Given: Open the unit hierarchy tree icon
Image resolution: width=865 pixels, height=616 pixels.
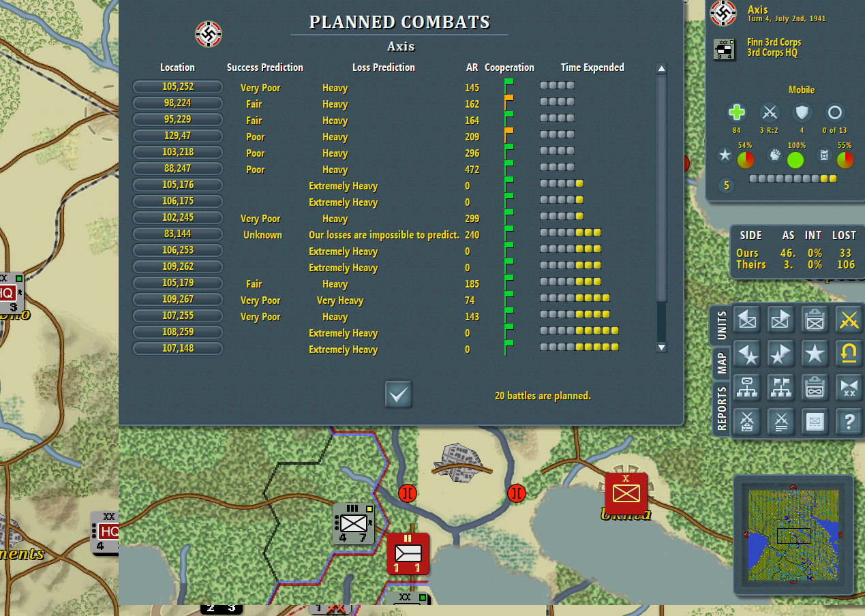Looking at the screenshot, I should pyautogui.click(x=748, y=387).
